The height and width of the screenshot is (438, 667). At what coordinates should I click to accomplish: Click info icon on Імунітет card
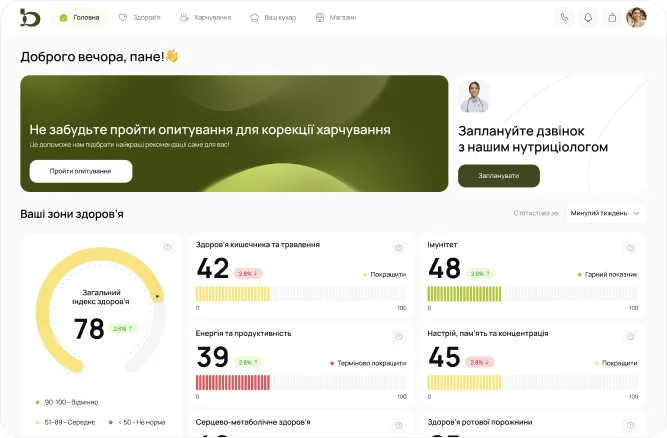click(x=630, y=247)
